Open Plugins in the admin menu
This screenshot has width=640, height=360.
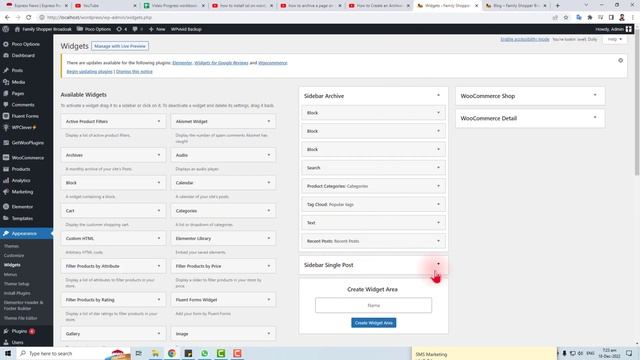tap(19, 331)
